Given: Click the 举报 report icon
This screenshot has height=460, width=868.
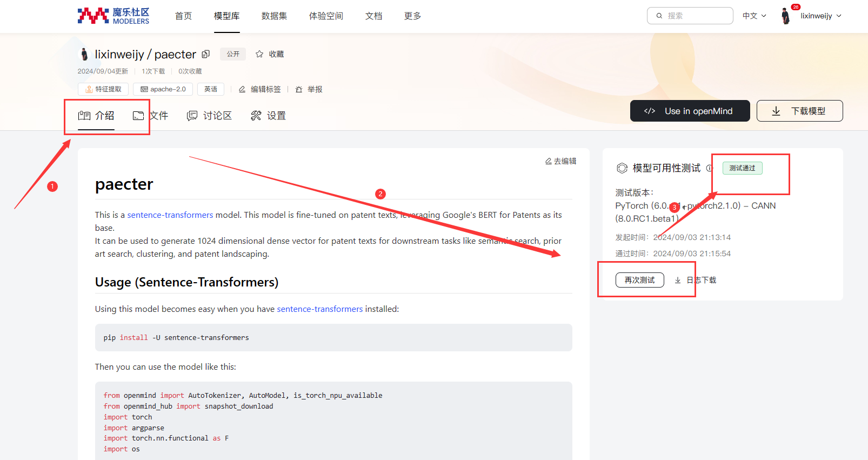Looking at the screenshot, I should coord(299,89).
